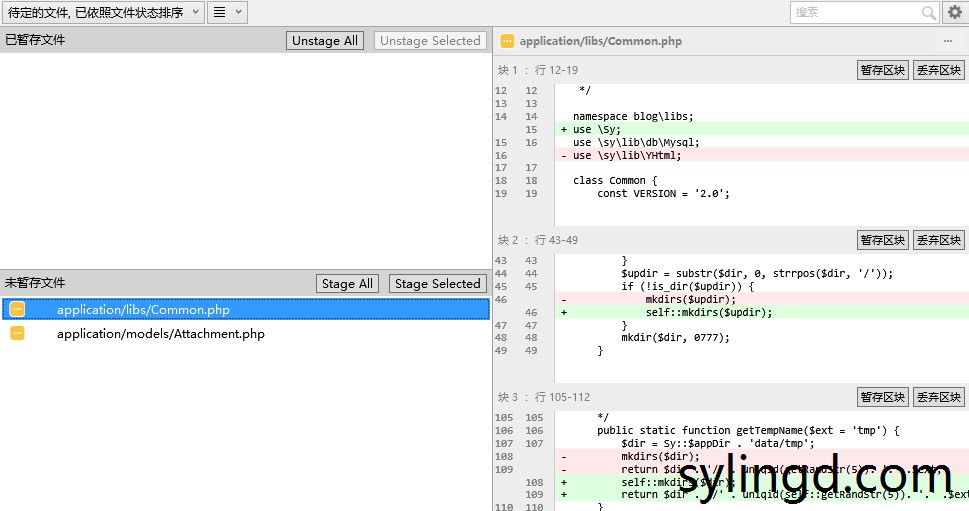The image size is (969, 511).
Task: Click the magnifier search icon
Action: [x=928, y=13]
